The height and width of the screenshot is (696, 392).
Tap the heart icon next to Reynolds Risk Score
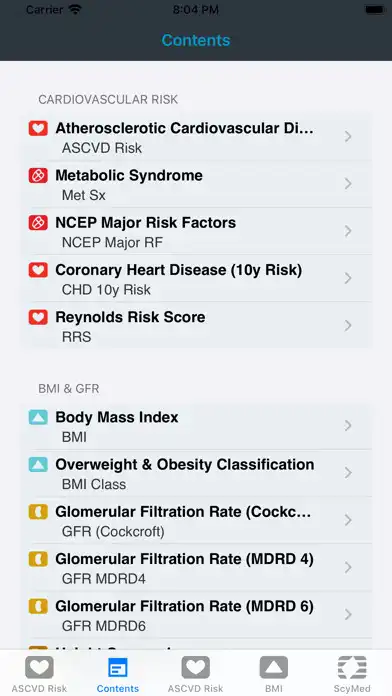coord(38,317)
